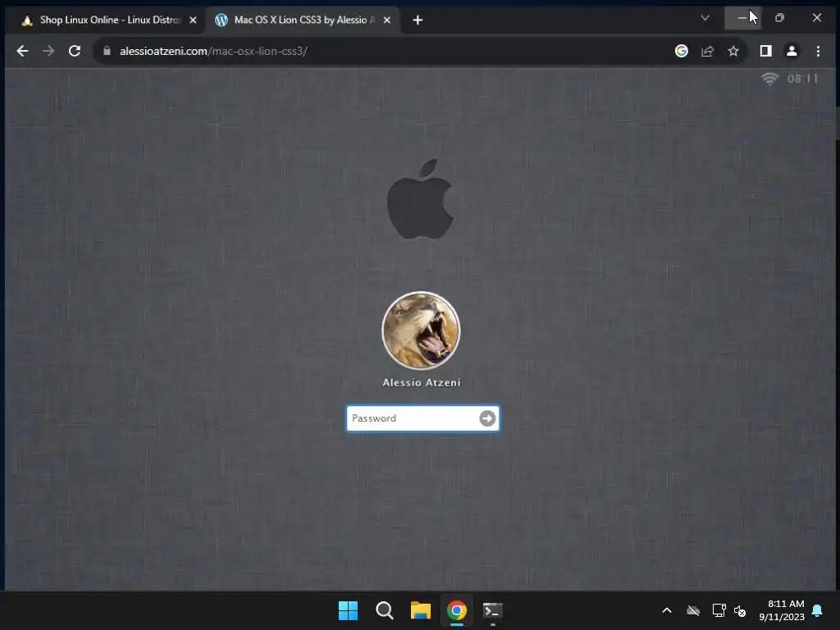This screenshot has height=630, width=840.
Task: Minimize the Chrome window
Action: pos(742,18)
